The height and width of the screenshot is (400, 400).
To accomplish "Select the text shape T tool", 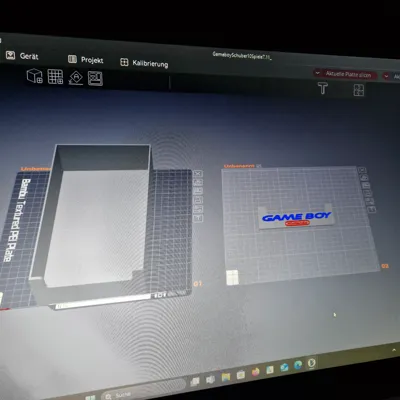I will point(323,88).
